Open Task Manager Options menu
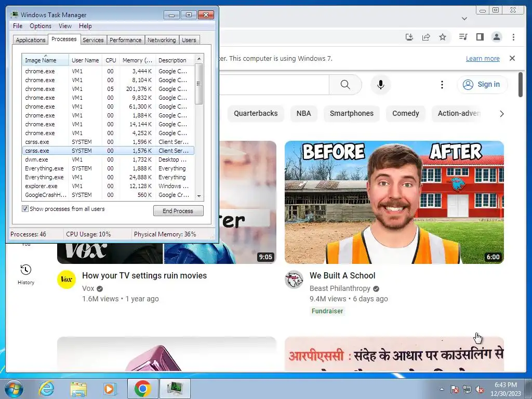 [x=41, y=26]
